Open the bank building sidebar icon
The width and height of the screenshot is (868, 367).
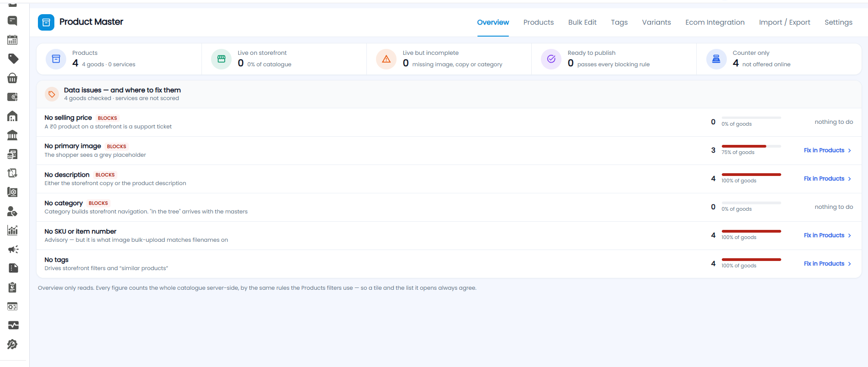(12, 135)
